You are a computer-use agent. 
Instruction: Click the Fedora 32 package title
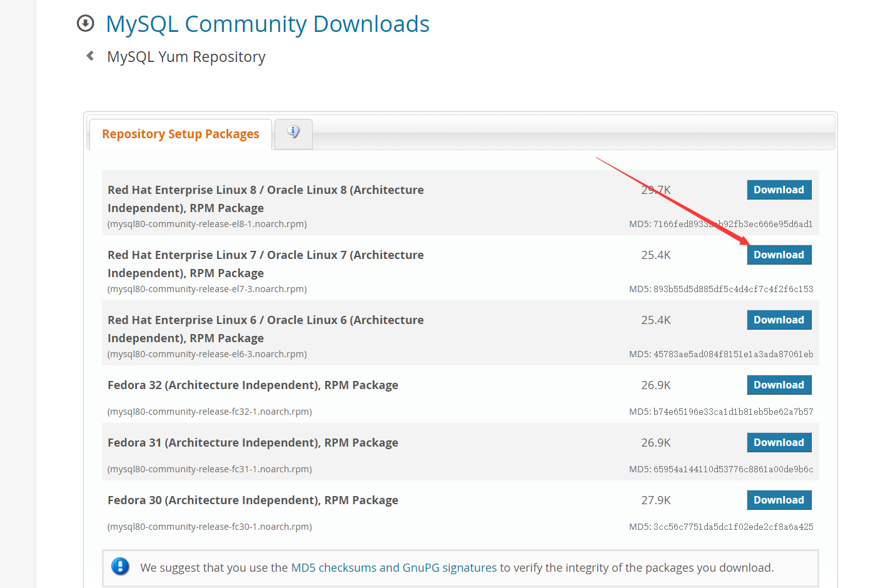[x=253, y=385]
